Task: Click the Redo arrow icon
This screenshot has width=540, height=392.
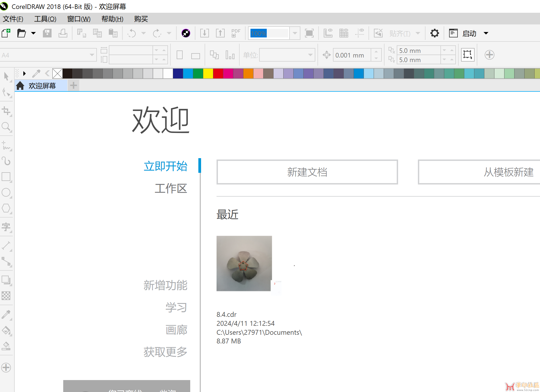Action: pyautogui.click(x=157, y=33)
